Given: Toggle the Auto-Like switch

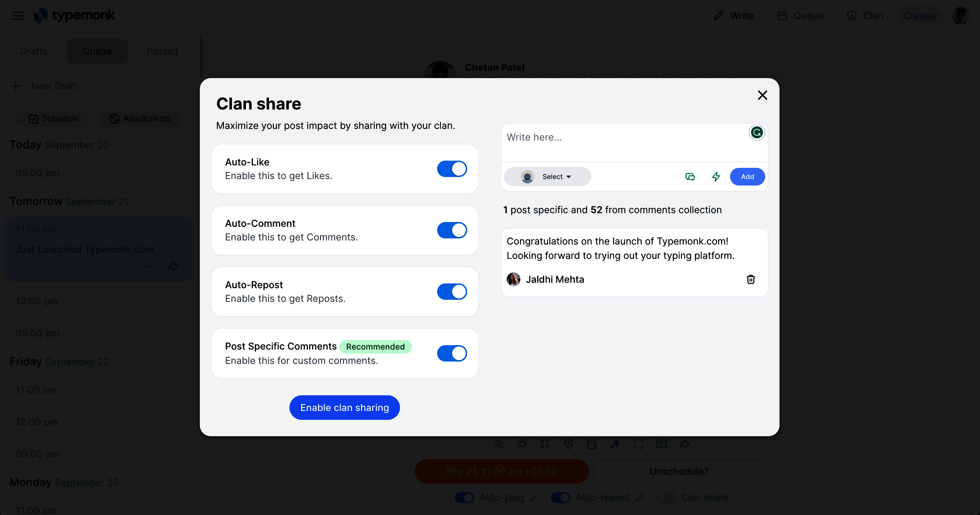Looking at the screenshot, I should click(x=451, y=169).
